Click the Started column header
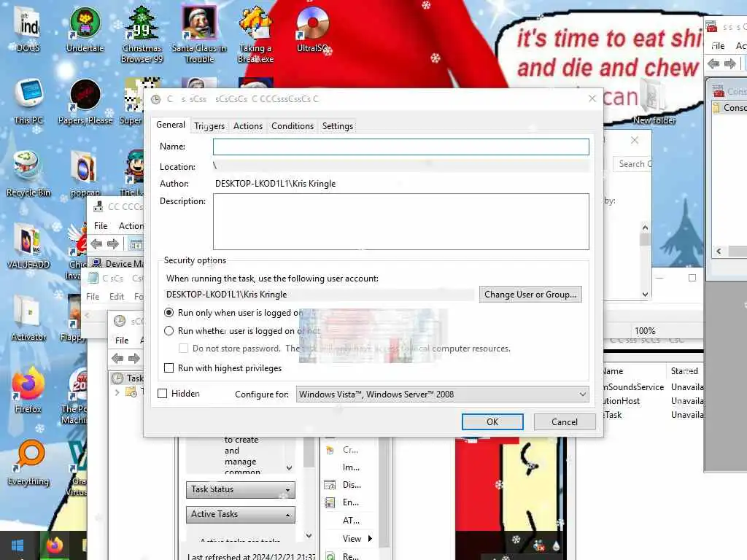This screenshot has width=747, height=560. [x=684, y=371]
